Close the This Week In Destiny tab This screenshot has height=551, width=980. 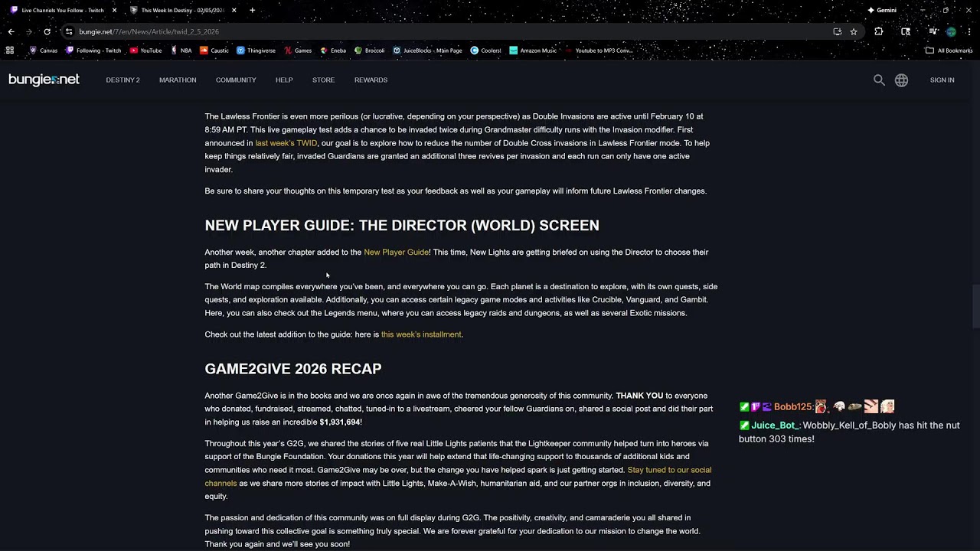(234, 10)
